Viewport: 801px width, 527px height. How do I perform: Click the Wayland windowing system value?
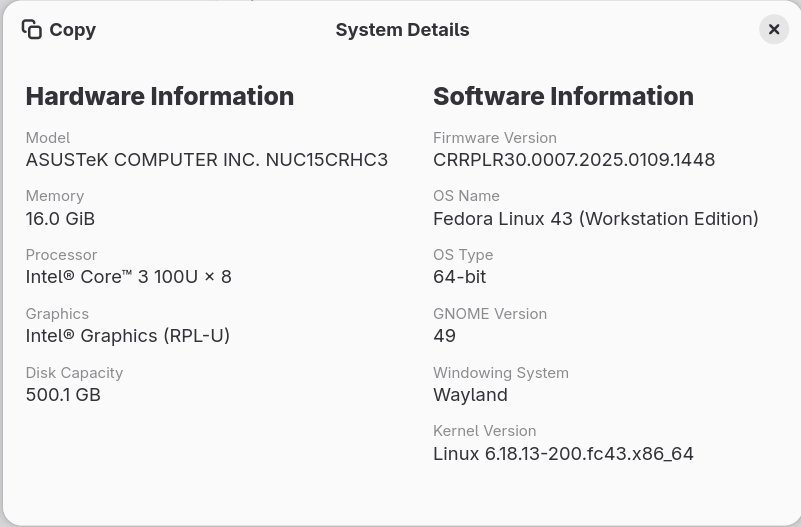[470, 395]
